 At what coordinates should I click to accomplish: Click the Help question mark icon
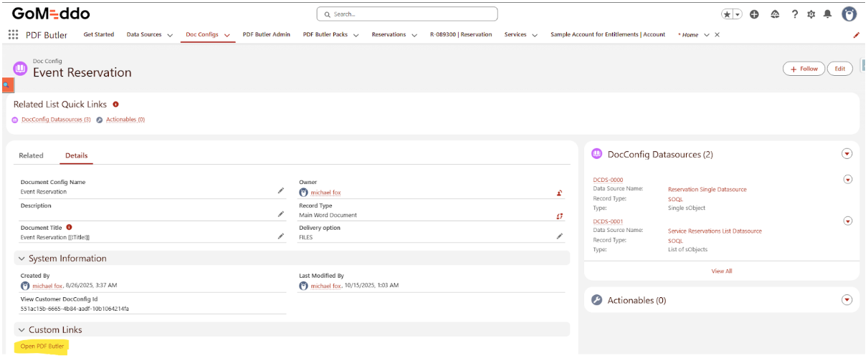[x=794, y=14]
